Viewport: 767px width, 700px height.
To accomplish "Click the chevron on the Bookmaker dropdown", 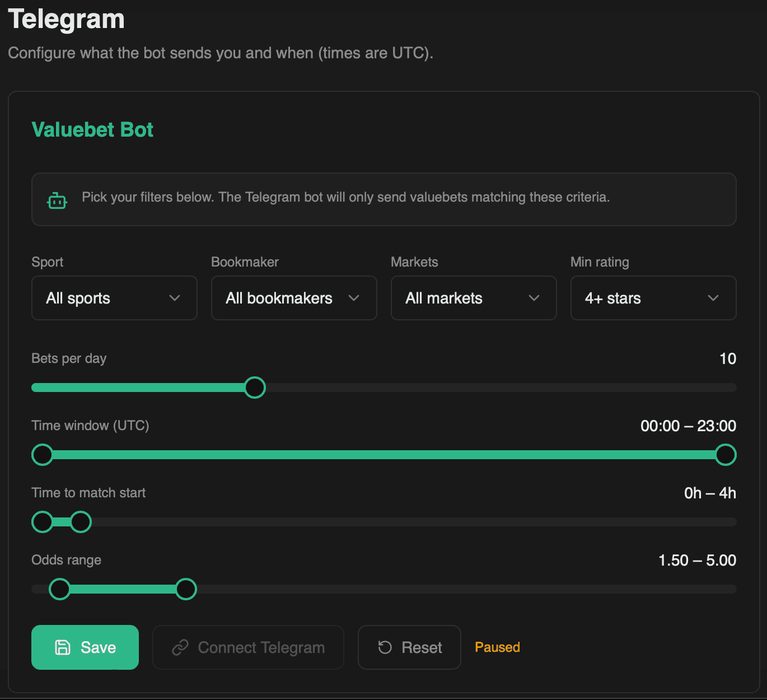I will [354, 298].
